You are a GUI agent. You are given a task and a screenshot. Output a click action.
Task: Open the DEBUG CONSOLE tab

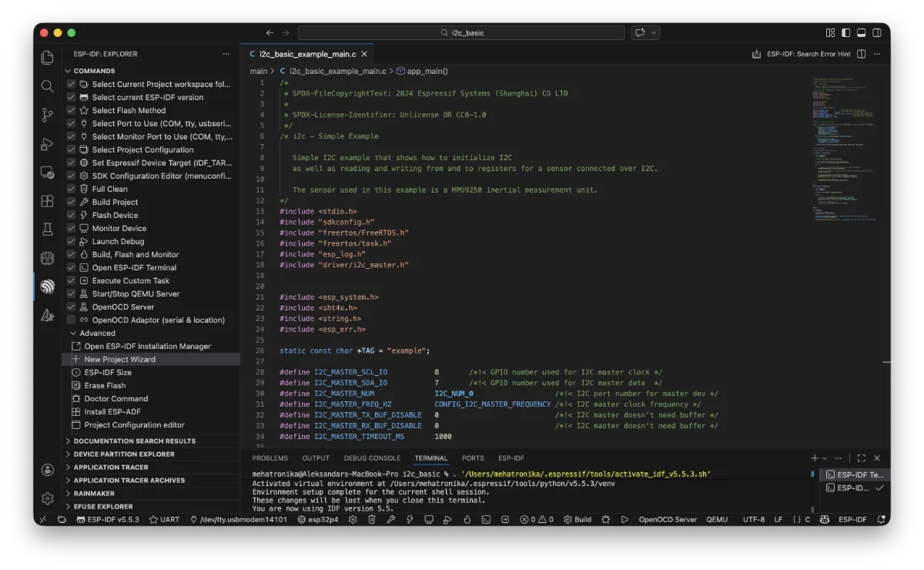pyautogui.click(x=372, y=458)
